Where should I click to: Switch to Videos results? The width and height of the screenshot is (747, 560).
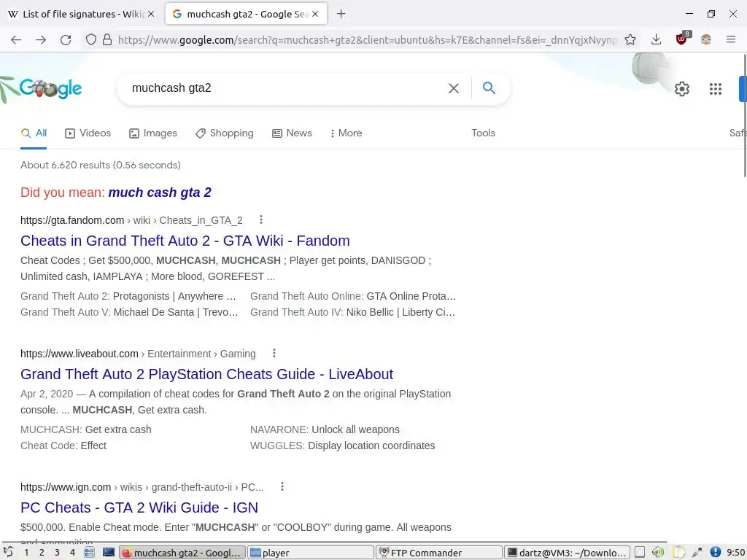[88, 133]
